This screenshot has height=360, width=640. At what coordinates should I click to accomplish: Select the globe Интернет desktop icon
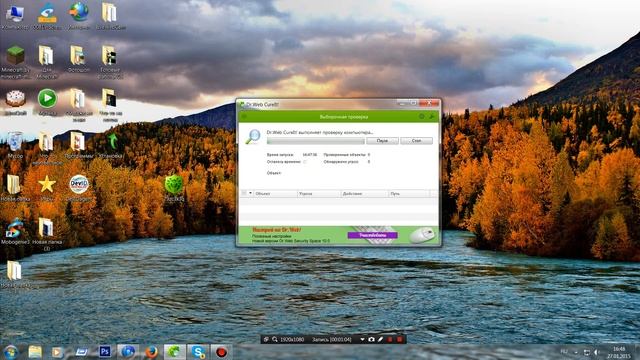pos(79,16)
